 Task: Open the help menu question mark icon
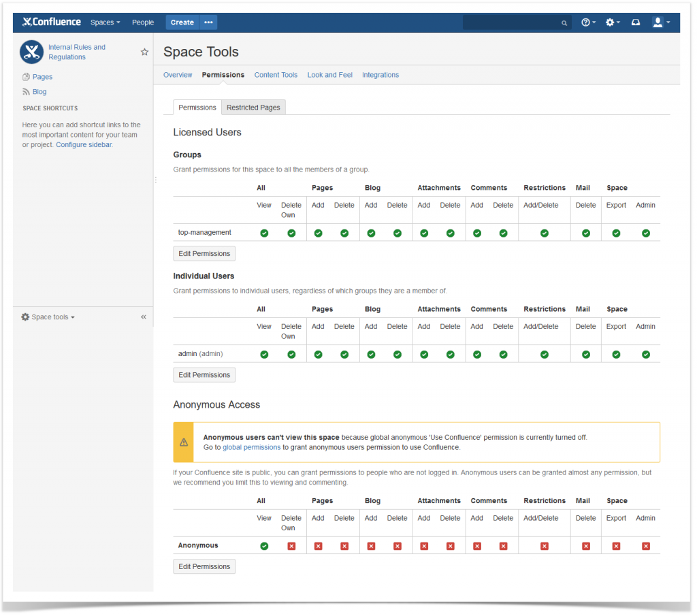[x=585, y=22]
